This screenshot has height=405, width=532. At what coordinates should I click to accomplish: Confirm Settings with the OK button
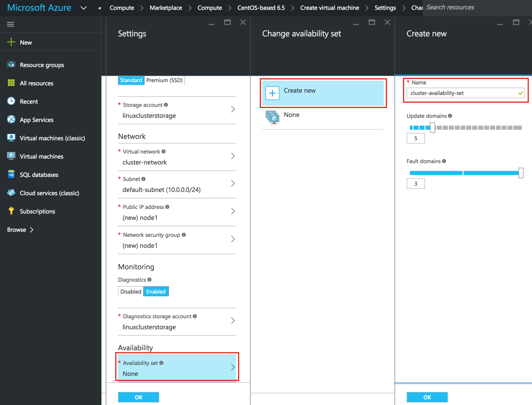[138, 397]
